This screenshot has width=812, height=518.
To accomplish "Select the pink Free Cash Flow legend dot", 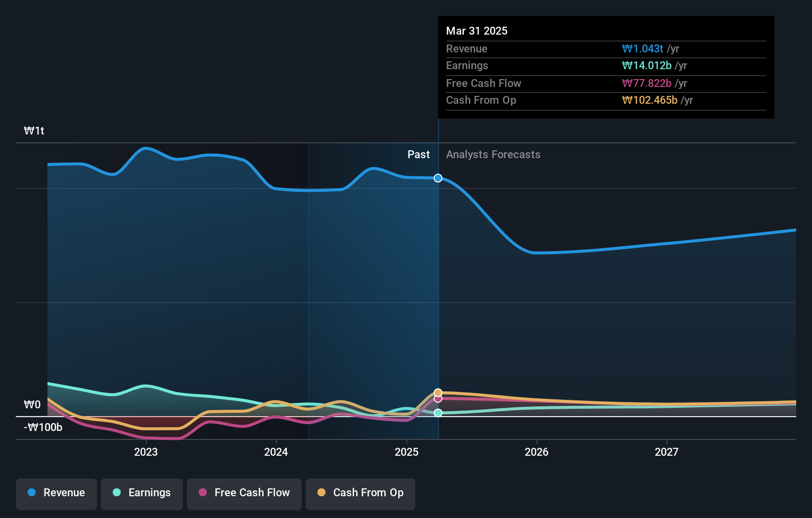I will (x=202, y=493).
